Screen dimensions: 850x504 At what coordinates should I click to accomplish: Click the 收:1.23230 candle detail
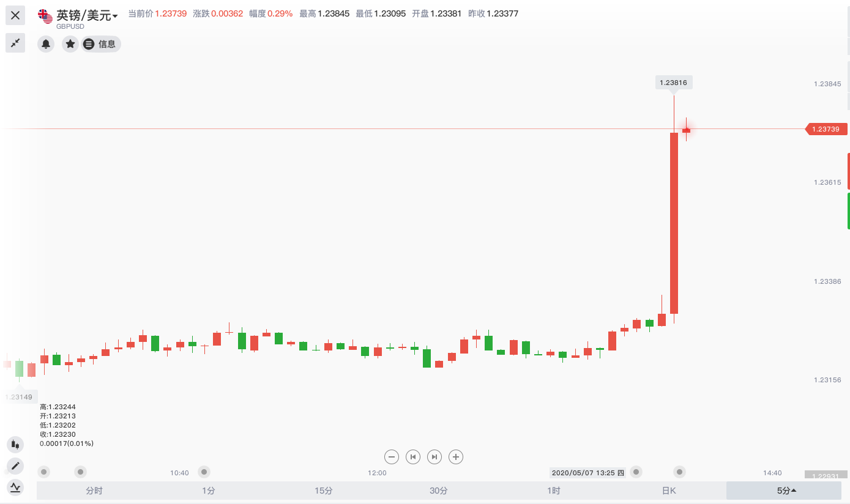[58, 434]
